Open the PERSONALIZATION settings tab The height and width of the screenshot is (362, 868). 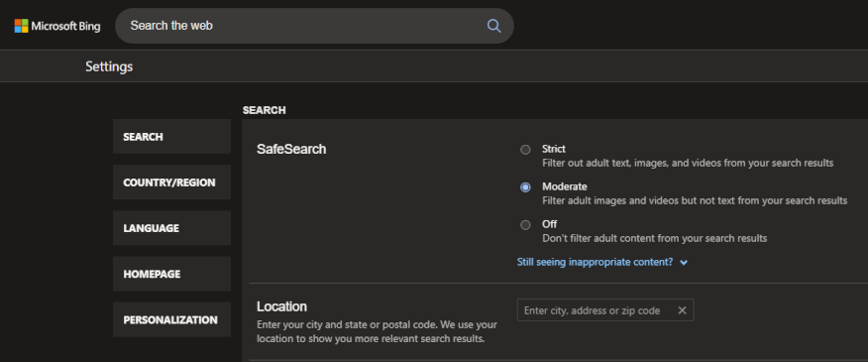[171, 320]
